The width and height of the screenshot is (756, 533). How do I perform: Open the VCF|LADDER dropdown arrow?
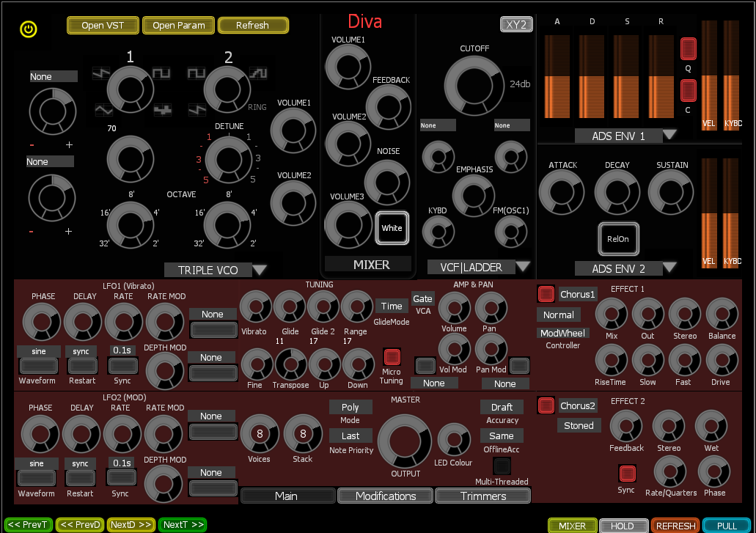pyautogui.click(x=523, y=266)
